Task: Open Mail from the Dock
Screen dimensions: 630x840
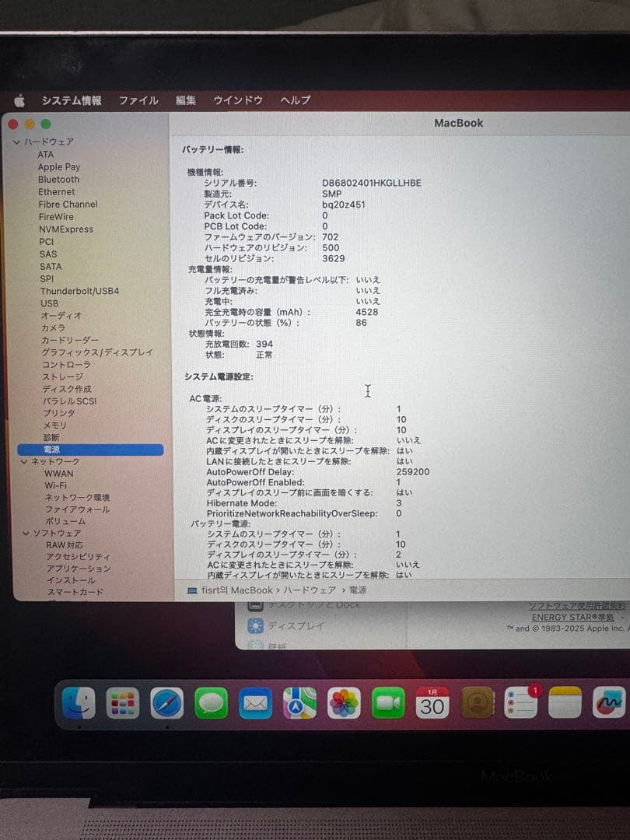Action: point(256,703)
